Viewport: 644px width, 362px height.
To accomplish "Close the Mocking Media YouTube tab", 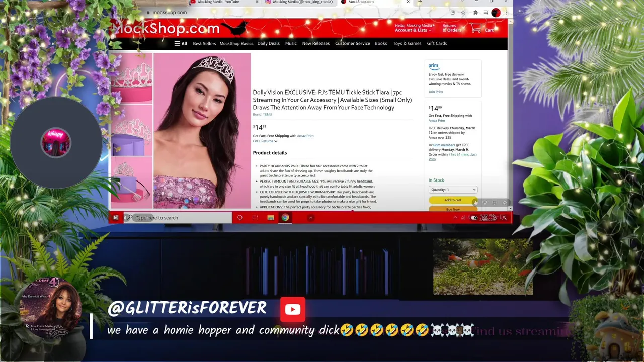I will pyautogui.click(x=257, y=2).
